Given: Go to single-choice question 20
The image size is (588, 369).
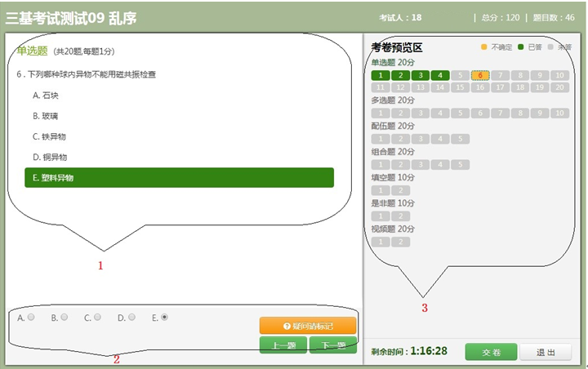Looking at the screenshot, I should coord(559,87).
